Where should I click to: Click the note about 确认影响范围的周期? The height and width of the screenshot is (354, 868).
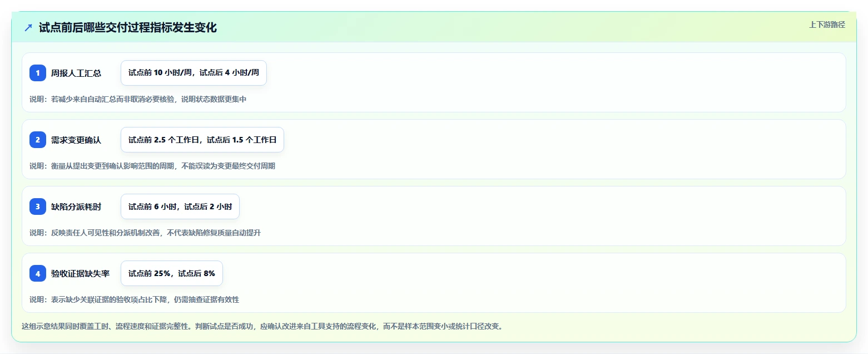152,166
